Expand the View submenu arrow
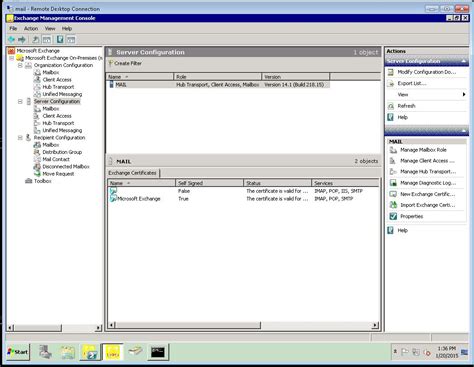Viewport: 474px width, 367px height. tap(464, 95)
